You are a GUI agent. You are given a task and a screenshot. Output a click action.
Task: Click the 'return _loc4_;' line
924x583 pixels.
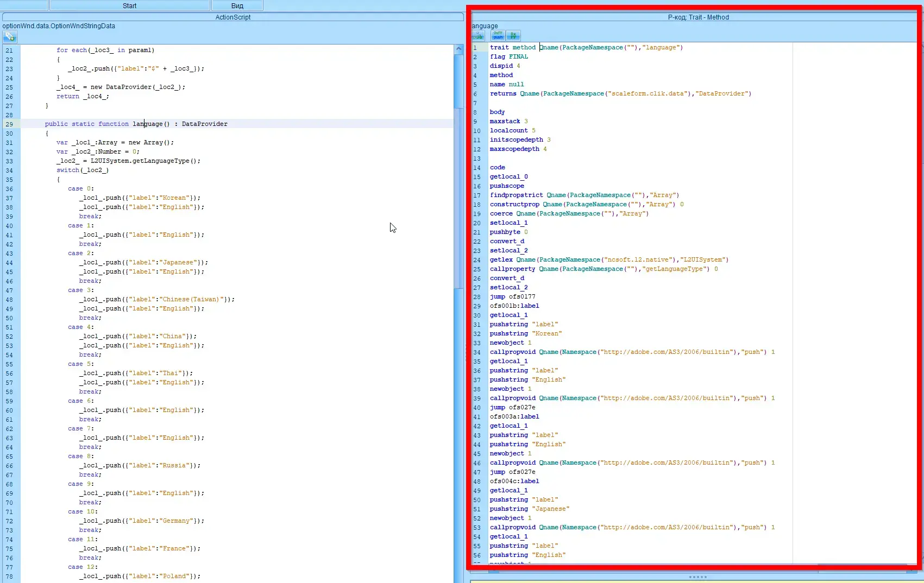83,96
